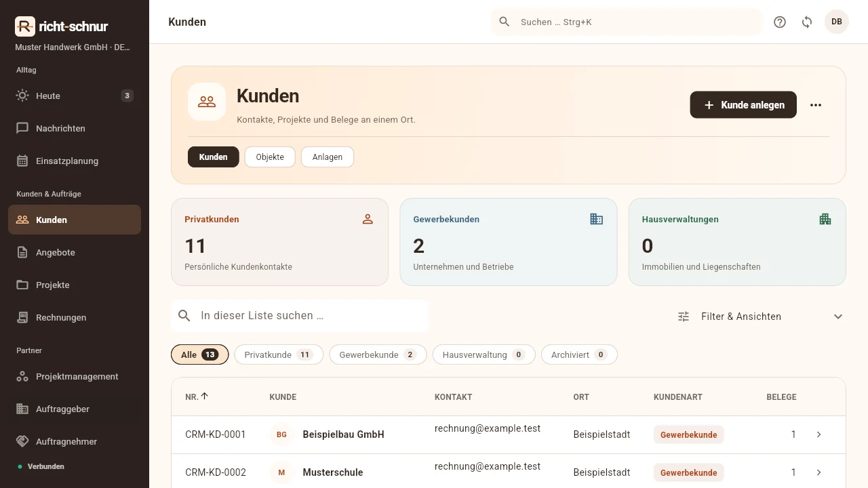The width and height of the screenshot is (868, 488).
Task: Open Projektmanagement in the sidebar
Action: tap(75, 376)
